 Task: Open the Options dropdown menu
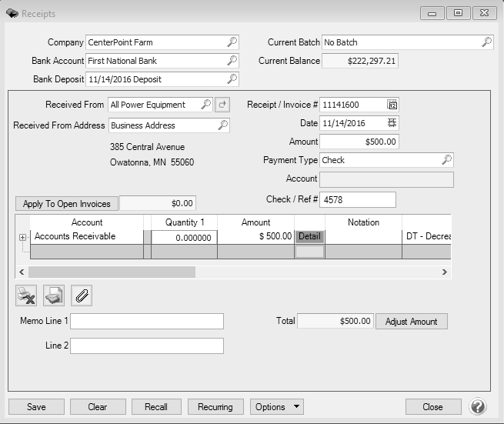pyautogui.click(x=277, y=406)
